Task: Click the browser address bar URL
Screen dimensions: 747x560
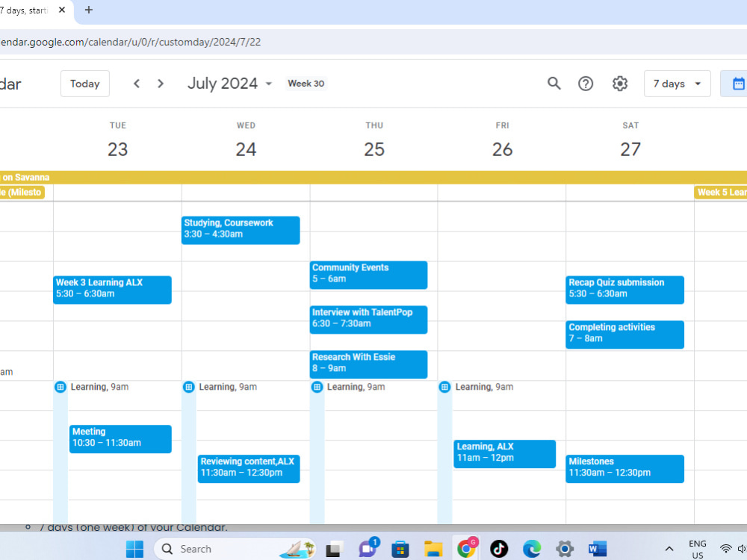Action: click(131, 42)
